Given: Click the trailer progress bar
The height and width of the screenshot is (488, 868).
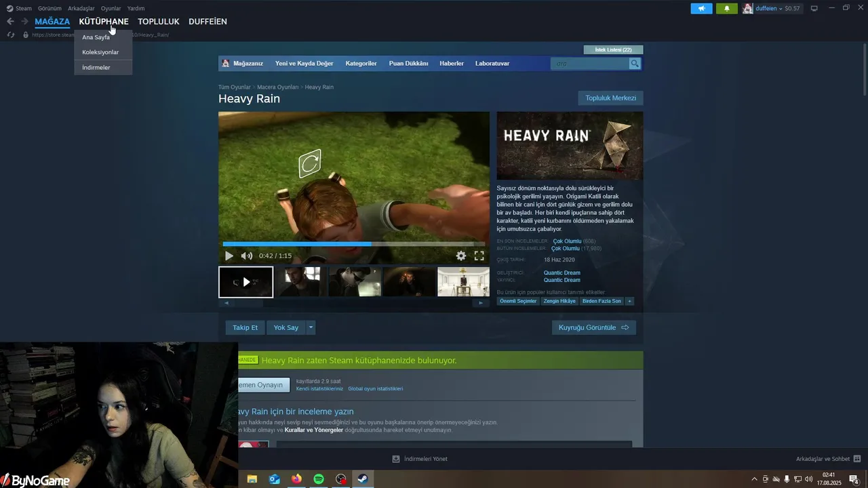Looking at the screenshot, I should [x=354, y=244].
